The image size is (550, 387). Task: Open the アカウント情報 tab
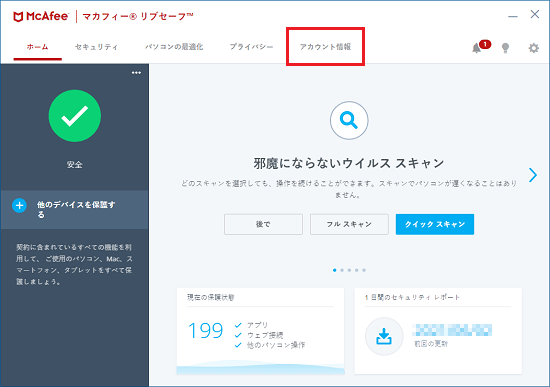(325, 47)
